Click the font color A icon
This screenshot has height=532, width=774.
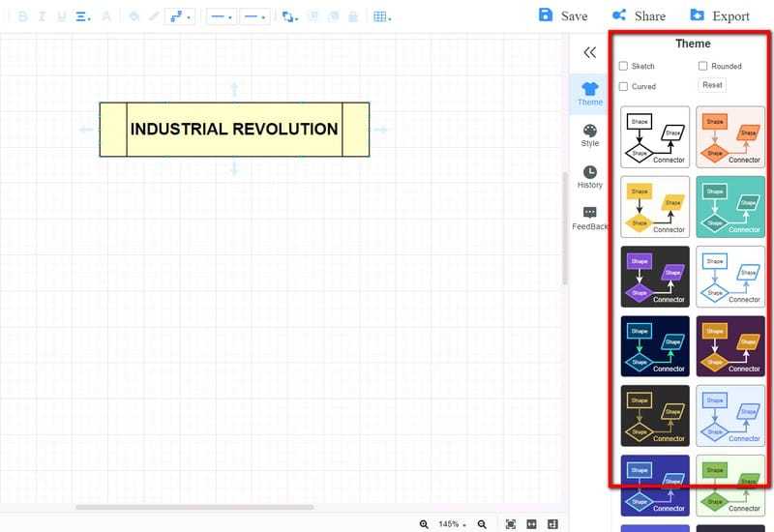pyautogui.click(x=106, y=16)
